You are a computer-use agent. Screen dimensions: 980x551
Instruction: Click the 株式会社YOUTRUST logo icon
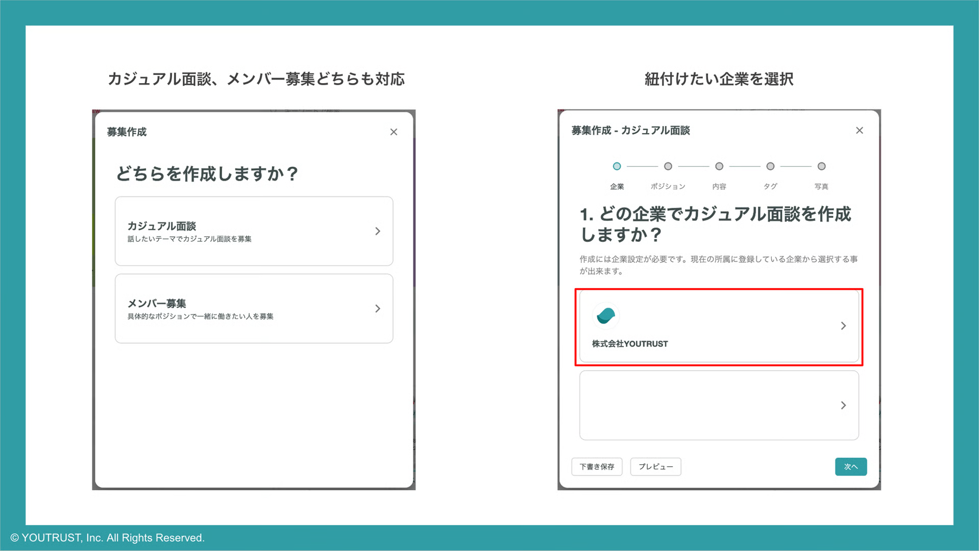point(606,316)
